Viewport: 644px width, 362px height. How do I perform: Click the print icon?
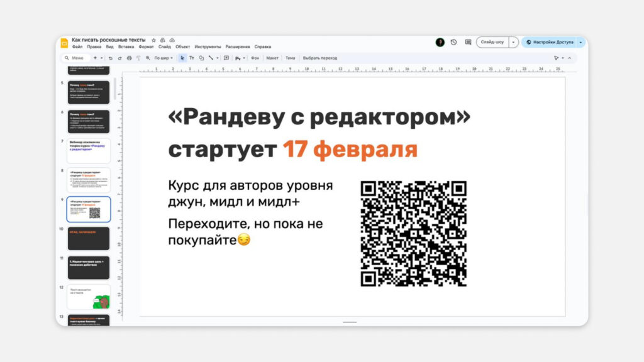[129, 58]
